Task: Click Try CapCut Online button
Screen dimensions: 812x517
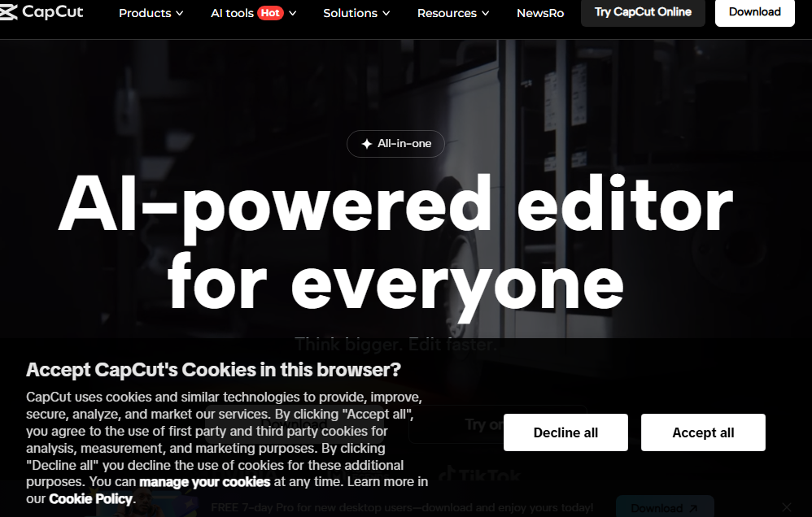Action: (643, 12)
